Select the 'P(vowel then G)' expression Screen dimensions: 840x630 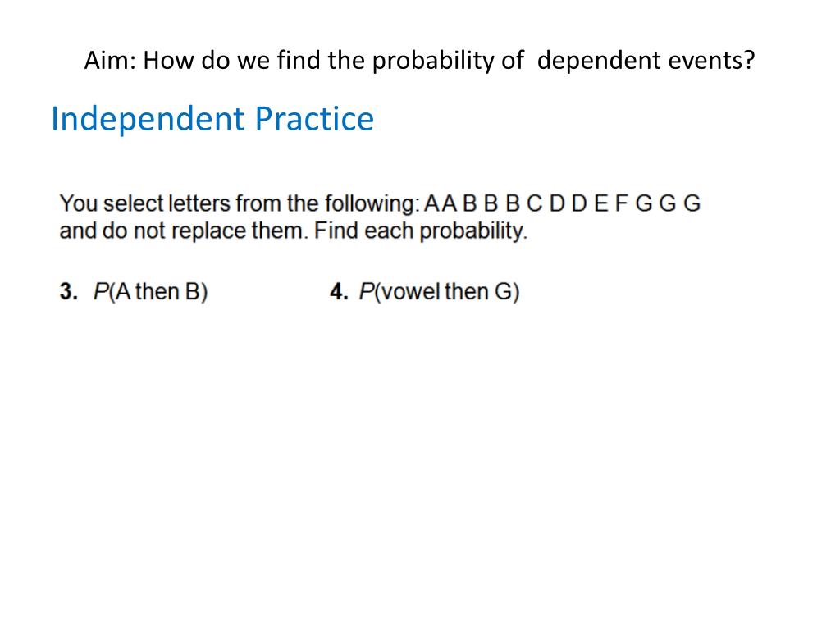click(440, 292)
